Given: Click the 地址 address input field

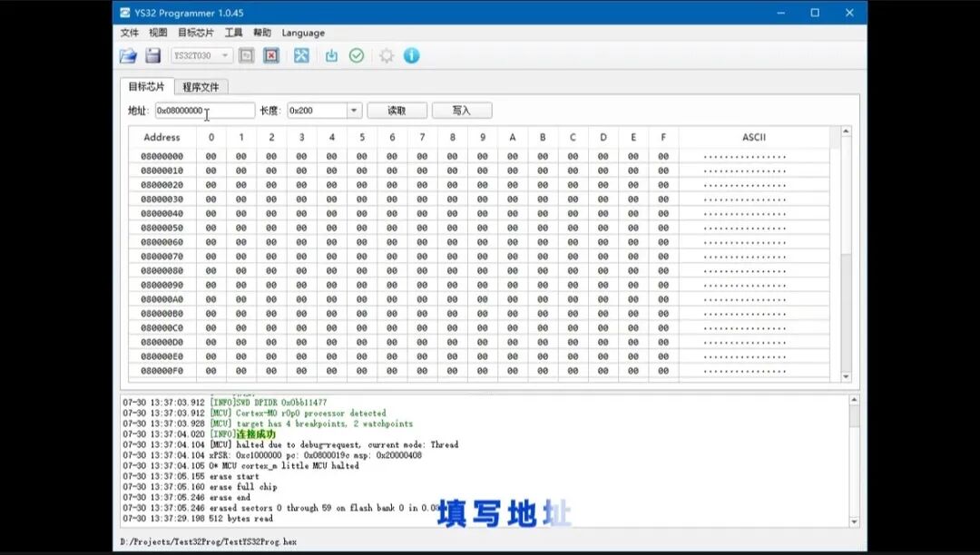Looking at the screenshot, I should coord(205,111).
